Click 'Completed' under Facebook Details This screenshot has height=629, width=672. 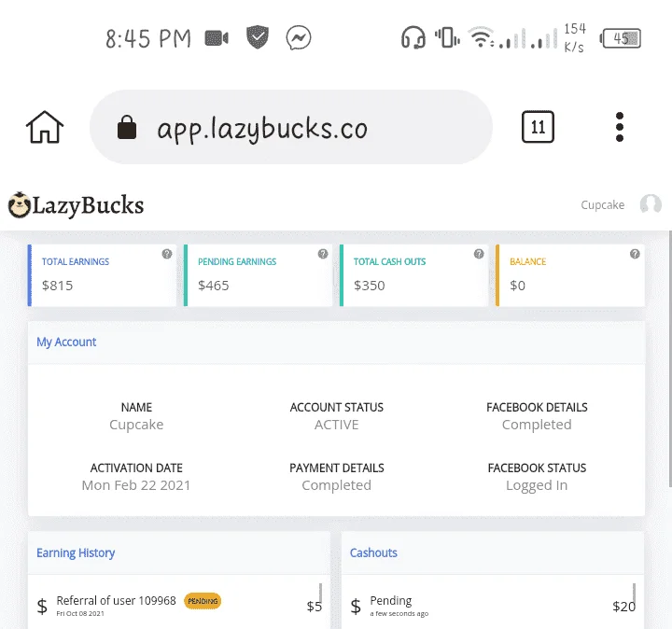(537, 425)
